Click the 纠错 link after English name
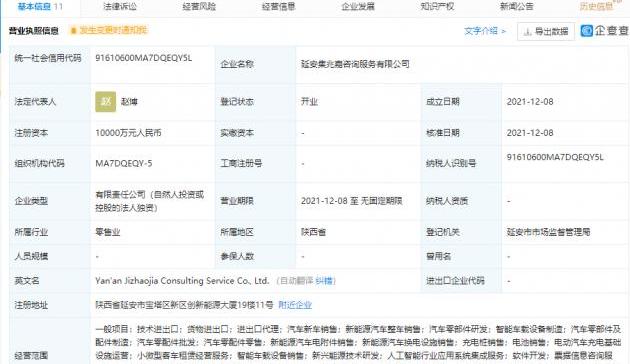 [x=324, y=281]
